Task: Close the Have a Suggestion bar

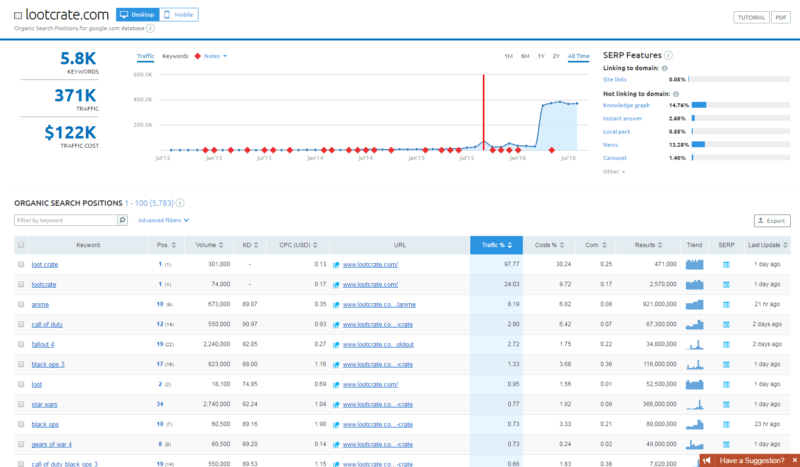Action: pos(794,460)
